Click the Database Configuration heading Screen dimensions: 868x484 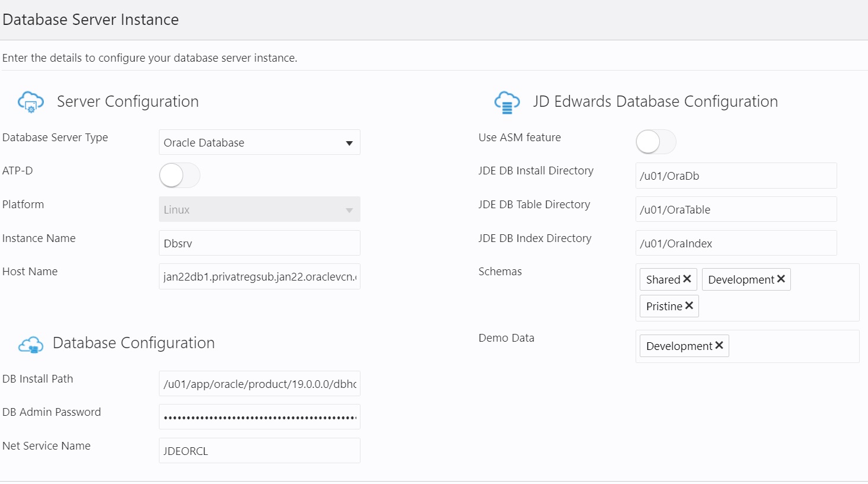[x=134, y=343]
